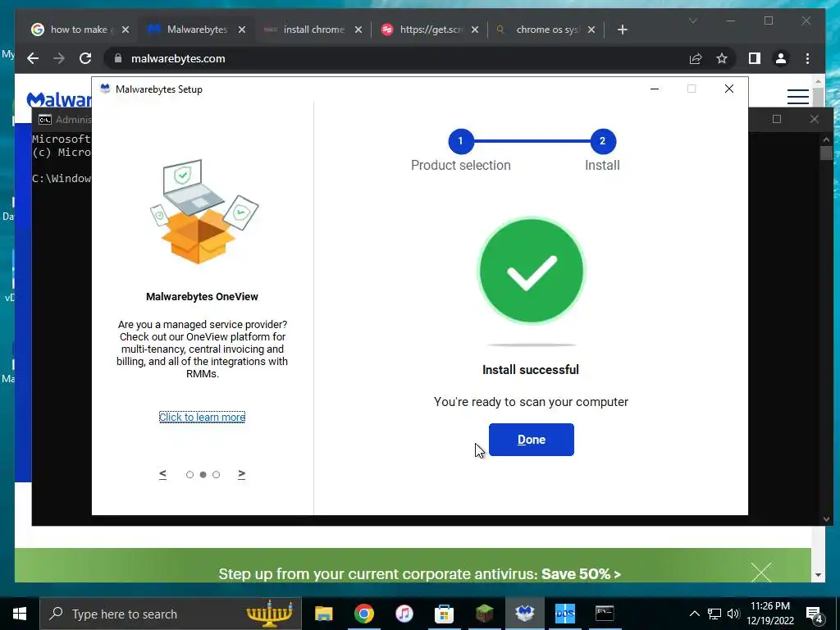Click Chrome back navigation arrow
The height and width of the screenshot is (630, 840).
click(33, 58)
